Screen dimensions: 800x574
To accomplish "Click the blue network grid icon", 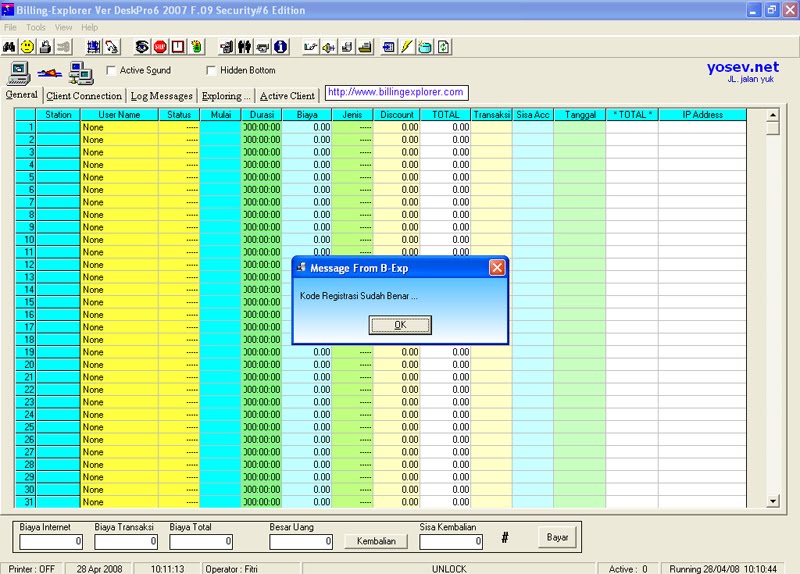I will [x=93, y=47].
